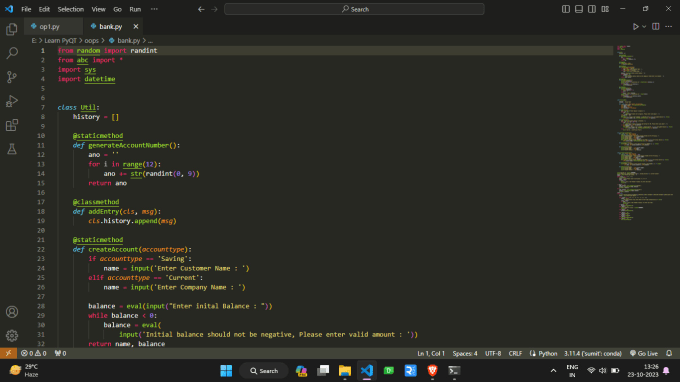The height and width of the screenshot is (382, 680).
Task: Open taskbar Search box
Action: coord(264,371)
